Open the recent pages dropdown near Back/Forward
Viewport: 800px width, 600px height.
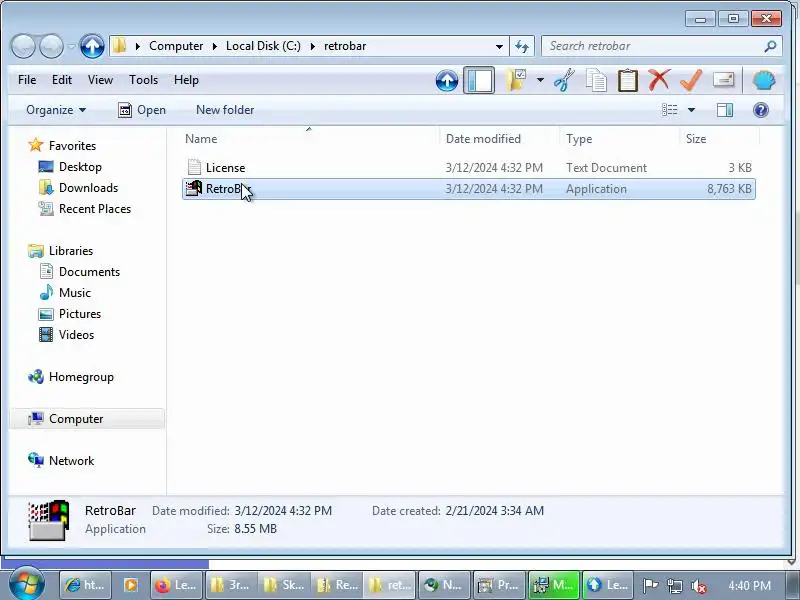pyautogui.click(x=71, y=46)
